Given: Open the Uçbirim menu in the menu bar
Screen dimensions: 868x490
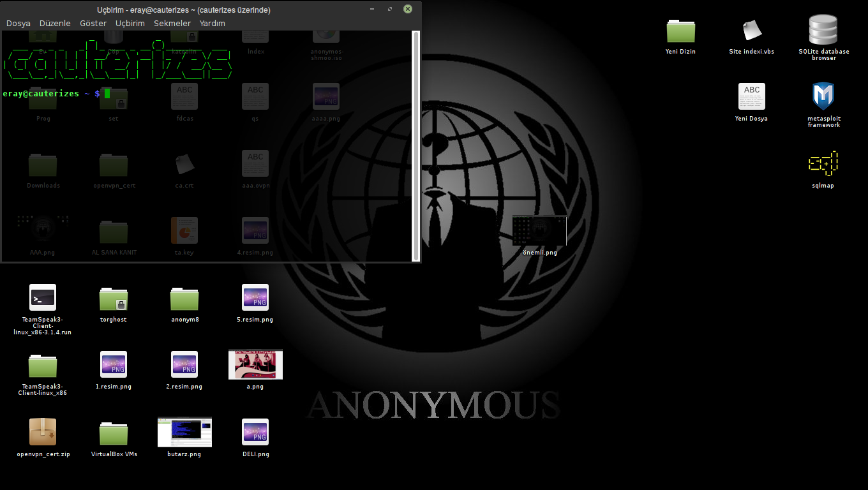Looking at the screenshot, I should [130, 24].
